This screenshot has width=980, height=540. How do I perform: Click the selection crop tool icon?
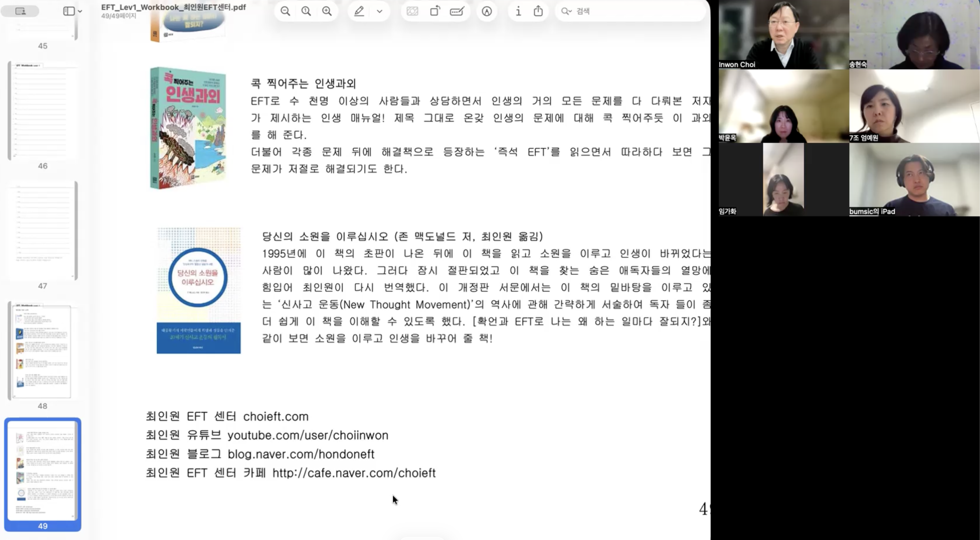(x=413, y=12)
